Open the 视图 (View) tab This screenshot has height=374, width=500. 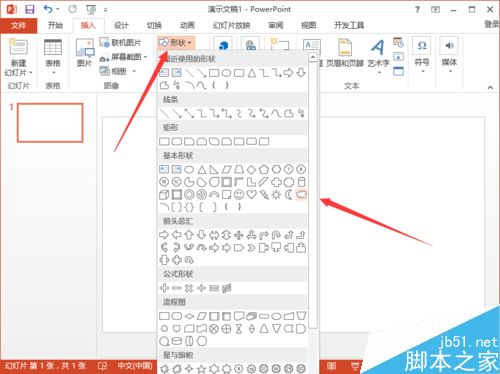click(x=308, y=25)
